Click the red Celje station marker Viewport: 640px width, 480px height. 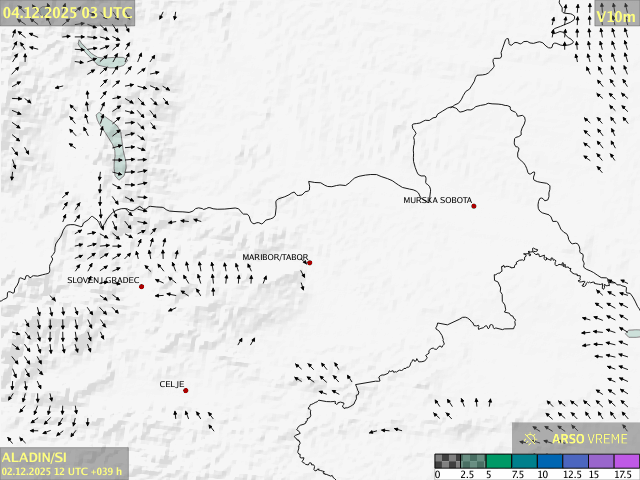click(x=185, y=390)
